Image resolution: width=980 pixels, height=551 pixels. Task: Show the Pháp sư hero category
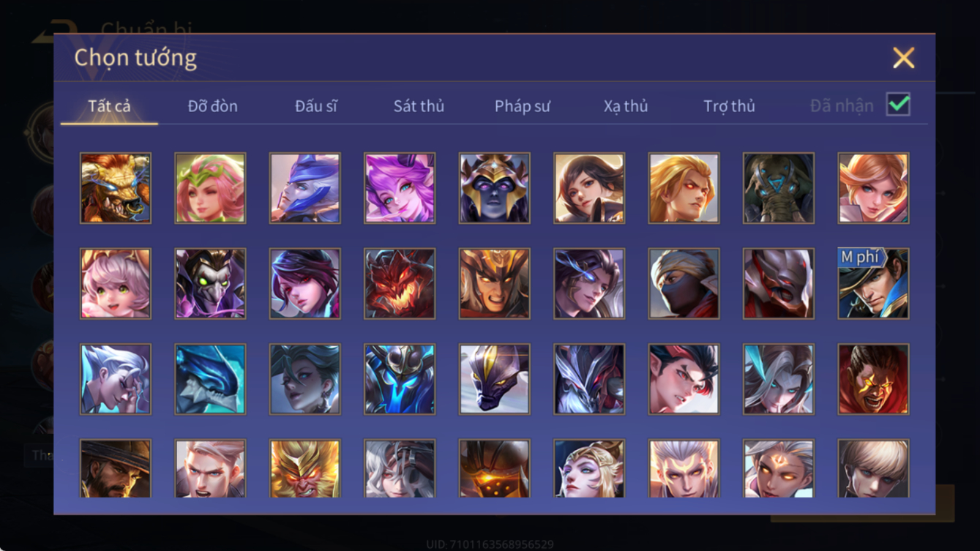[523, 106]
